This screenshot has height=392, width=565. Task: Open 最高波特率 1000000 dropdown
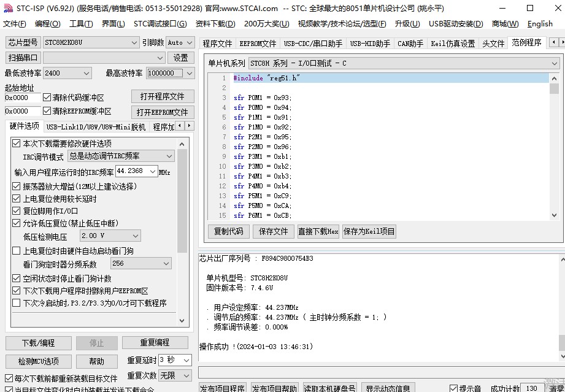pyautogui.click(x=171, y=73)
